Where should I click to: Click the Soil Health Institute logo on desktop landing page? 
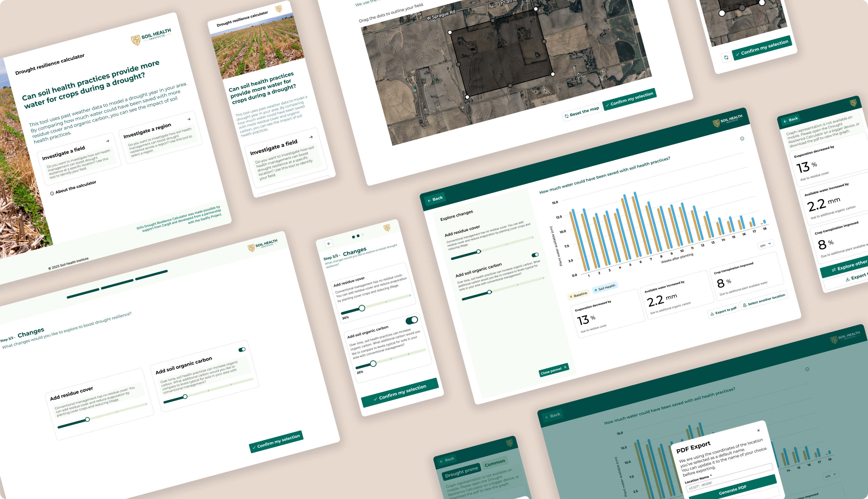point(151,37)
